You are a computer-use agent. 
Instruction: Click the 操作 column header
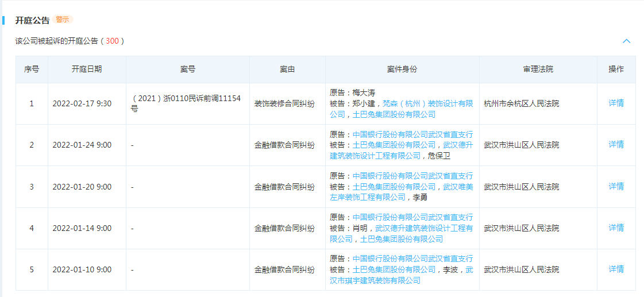click(x=616, y=70)
